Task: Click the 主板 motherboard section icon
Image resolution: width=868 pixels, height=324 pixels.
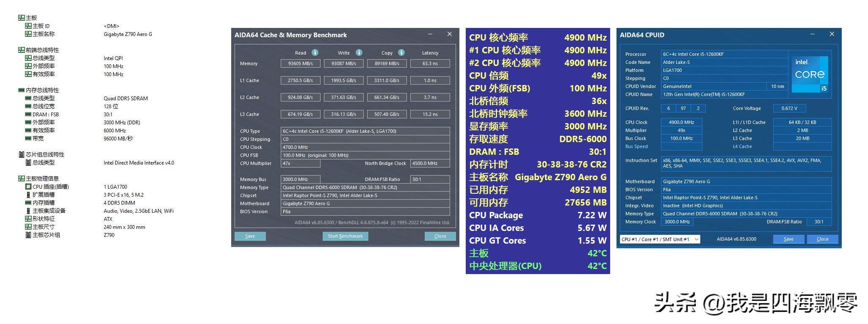Action: click(22, 18)
